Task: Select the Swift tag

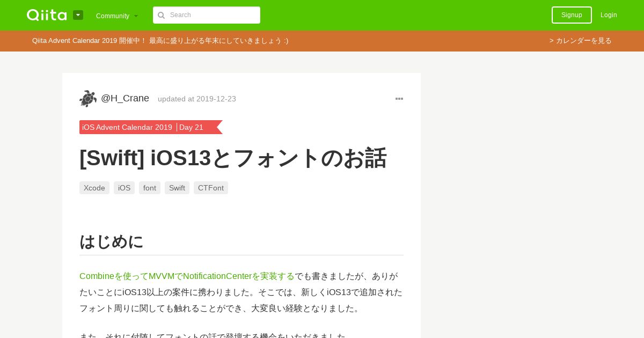Action: (177, 188)
